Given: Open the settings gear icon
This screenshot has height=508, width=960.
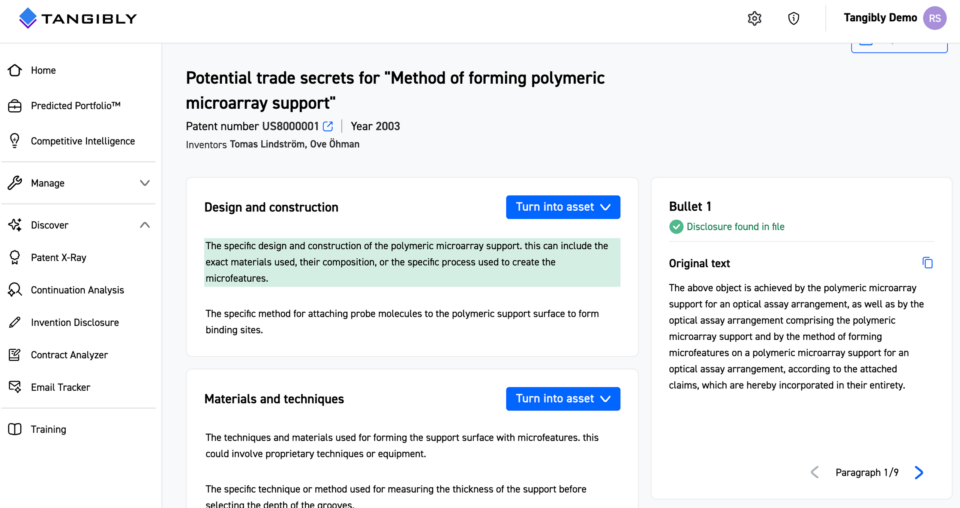Looking at the screenshot, I should (x=754, y=18).
